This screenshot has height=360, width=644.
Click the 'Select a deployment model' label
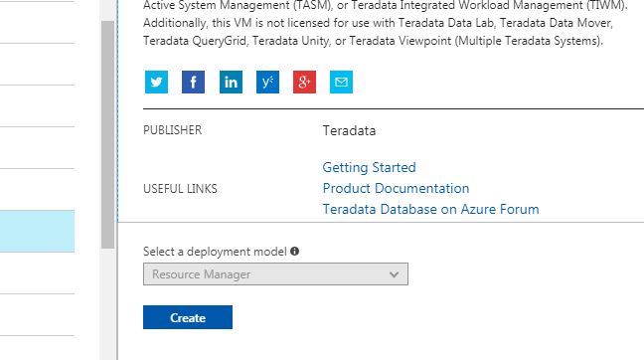215,252
